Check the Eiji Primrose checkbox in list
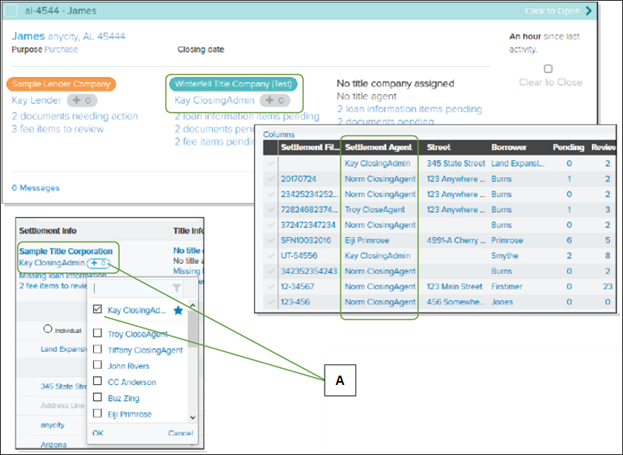The width and height of the screenshot is (623, 455). click(x=97, y=413)
